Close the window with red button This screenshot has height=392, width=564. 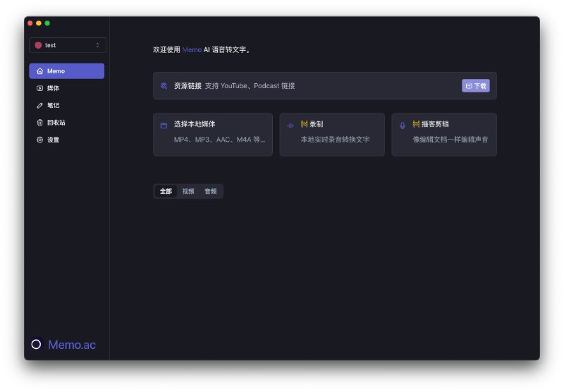tap(30, 23)
